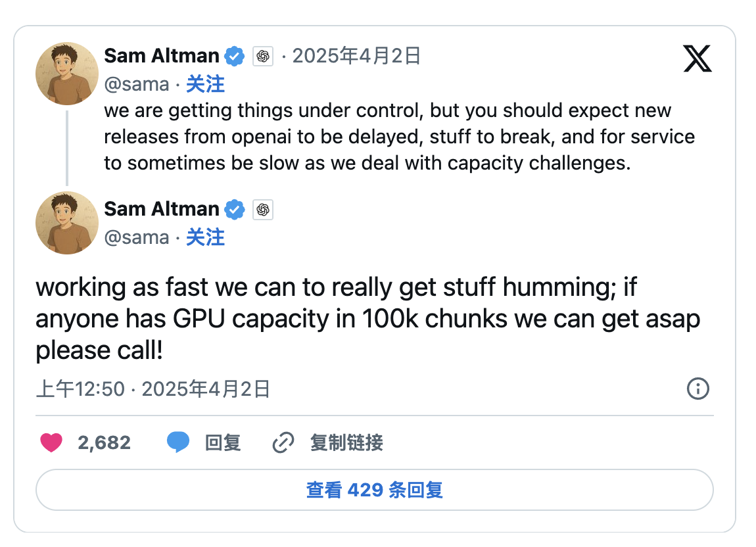Open the 2025年4月2日 date link in the top tweet header
The height and width of the screenshot is (547, 756).
(356, 57)
